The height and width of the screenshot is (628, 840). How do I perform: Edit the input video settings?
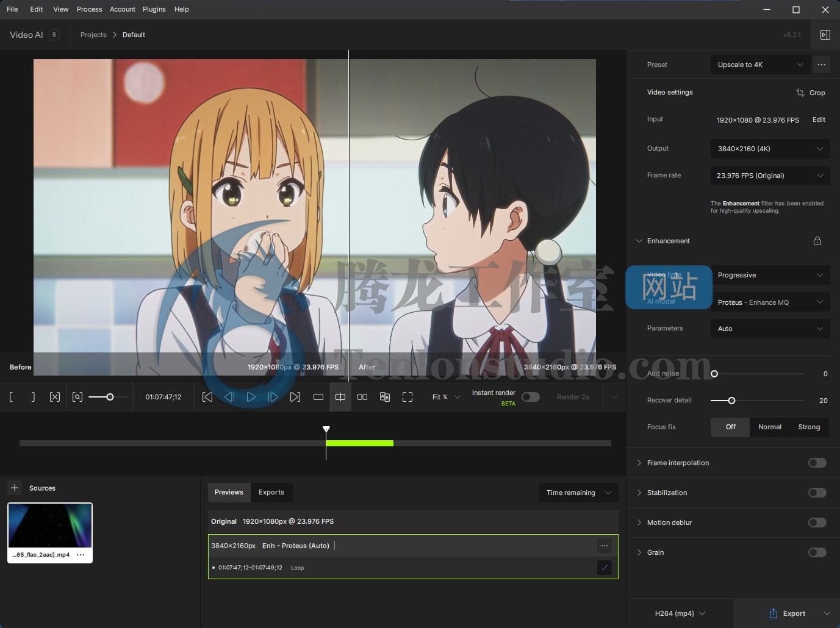point(819,120)
